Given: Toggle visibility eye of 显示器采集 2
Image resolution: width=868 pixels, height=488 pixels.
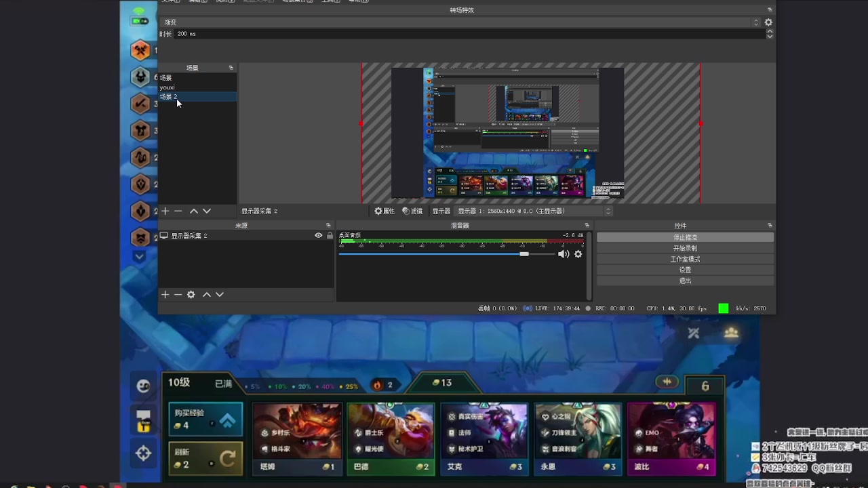Looking at the screenshot, I should point(318,235).
